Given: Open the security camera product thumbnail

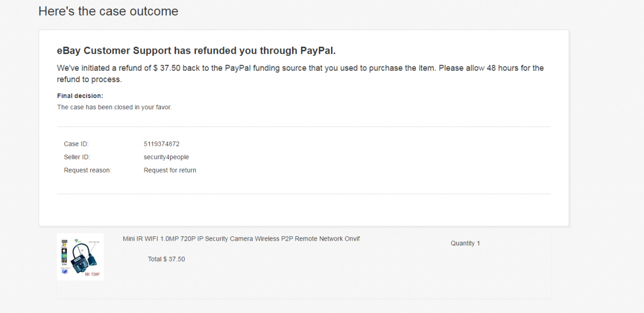Looking at the screenshot, I should [x=80, y=257].
